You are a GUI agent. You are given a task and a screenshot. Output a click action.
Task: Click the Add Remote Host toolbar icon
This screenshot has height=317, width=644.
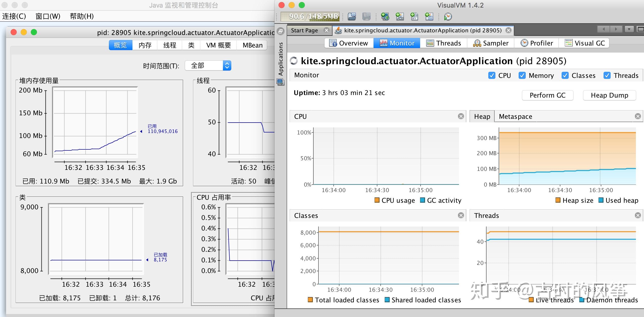point(385,16)
